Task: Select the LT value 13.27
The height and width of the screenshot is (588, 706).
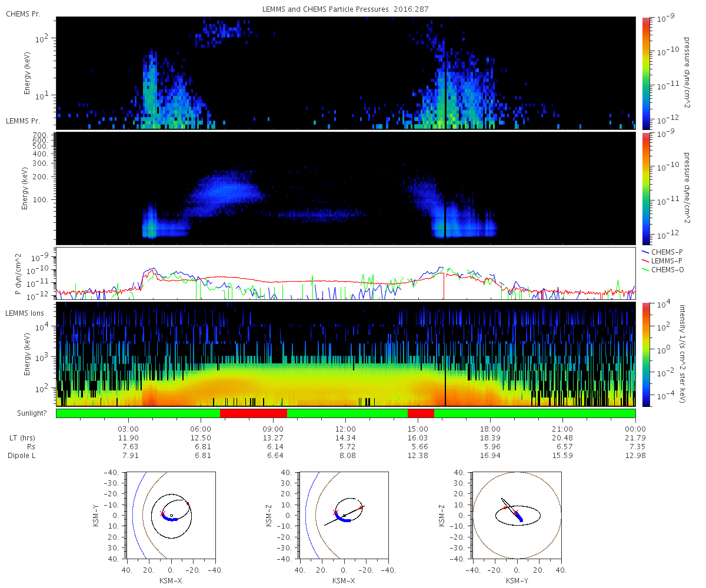Action: (273, 438)
